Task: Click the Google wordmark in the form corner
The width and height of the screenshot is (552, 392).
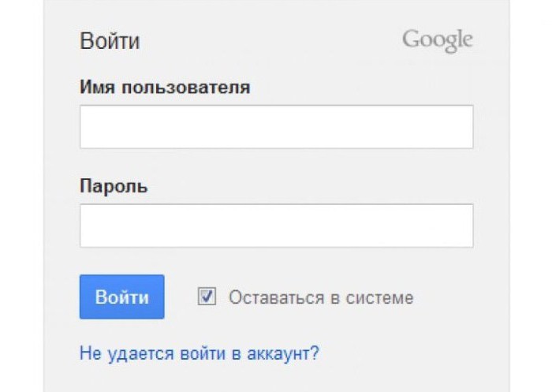Action: [437, 40]
